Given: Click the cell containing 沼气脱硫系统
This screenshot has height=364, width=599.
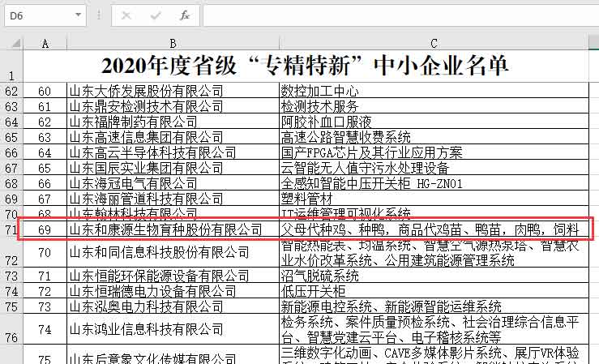Looking at the screenshot, I should [434, 276].
